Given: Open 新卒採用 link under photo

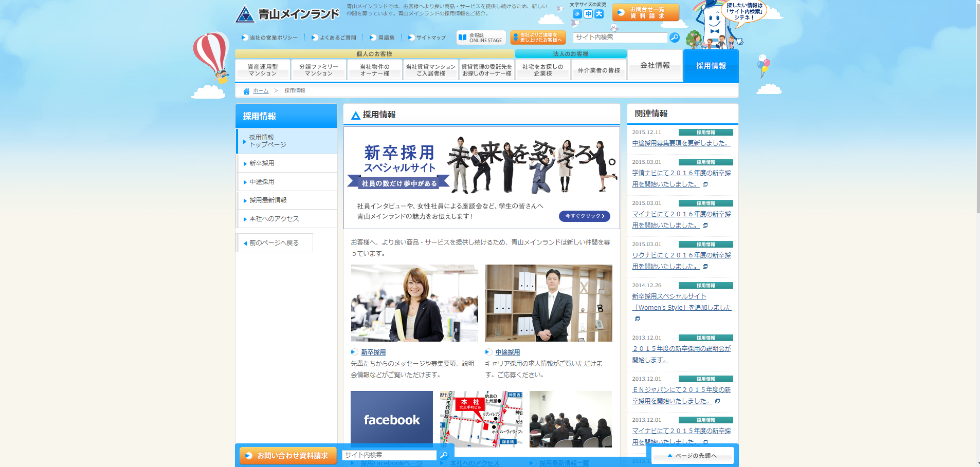Looking at the screenshot, I should click(x=373, y=352).
